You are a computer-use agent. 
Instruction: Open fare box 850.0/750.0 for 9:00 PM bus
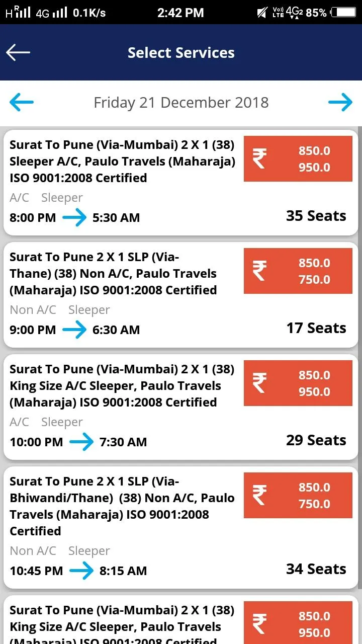point(314,271)
